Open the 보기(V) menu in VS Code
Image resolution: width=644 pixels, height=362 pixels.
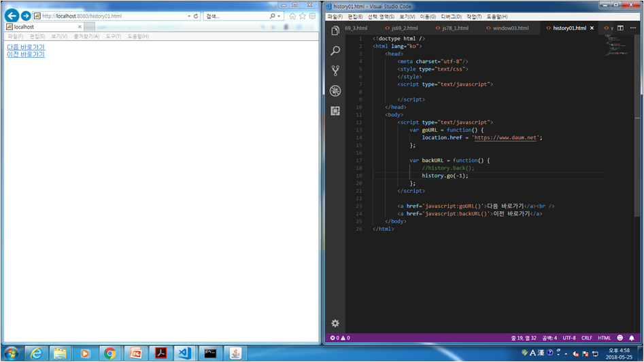point(407,17)
